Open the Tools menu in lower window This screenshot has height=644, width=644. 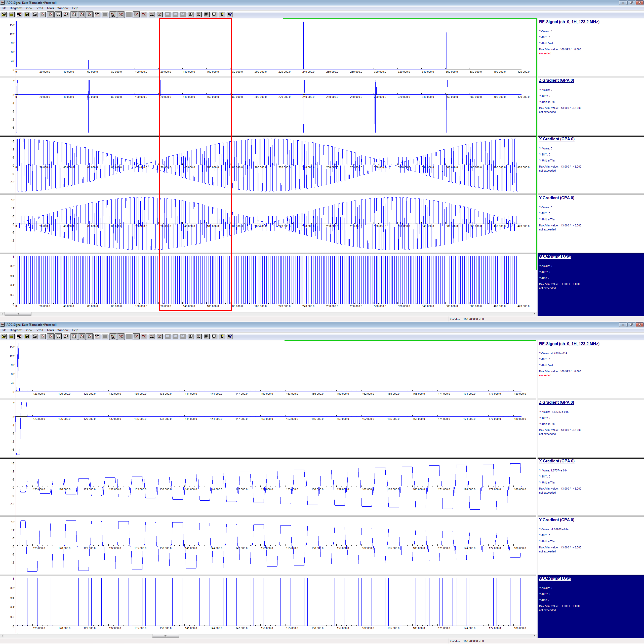click(x=50, y=330)
